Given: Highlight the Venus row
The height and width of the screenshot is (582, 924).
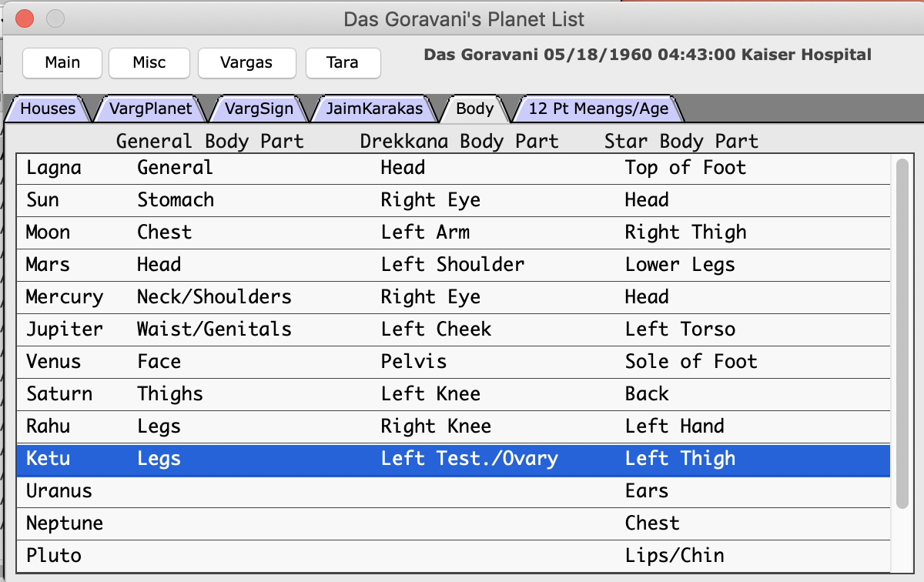Looking at the screenshot, I should [453, 362].
